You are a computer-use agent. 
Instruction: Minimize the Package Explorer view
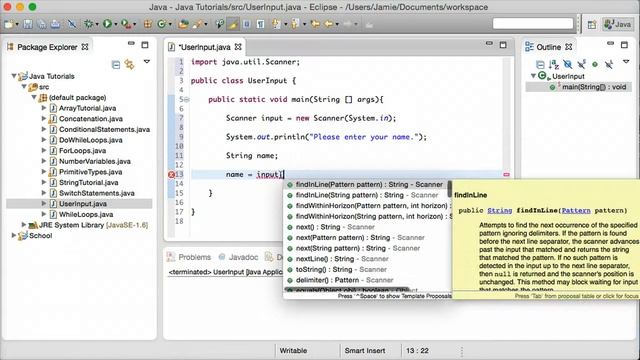[131, 43]
